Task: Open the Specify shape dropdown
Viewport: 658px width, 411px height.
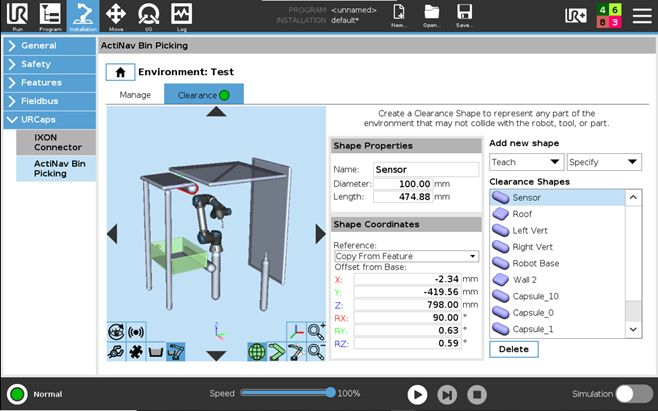Action: coord(604,162)
